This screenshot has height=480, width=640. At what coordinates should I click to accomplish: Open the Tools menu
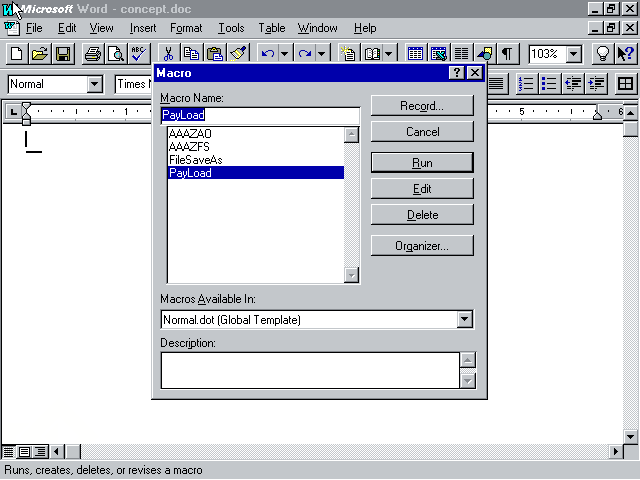coord(231,28)
